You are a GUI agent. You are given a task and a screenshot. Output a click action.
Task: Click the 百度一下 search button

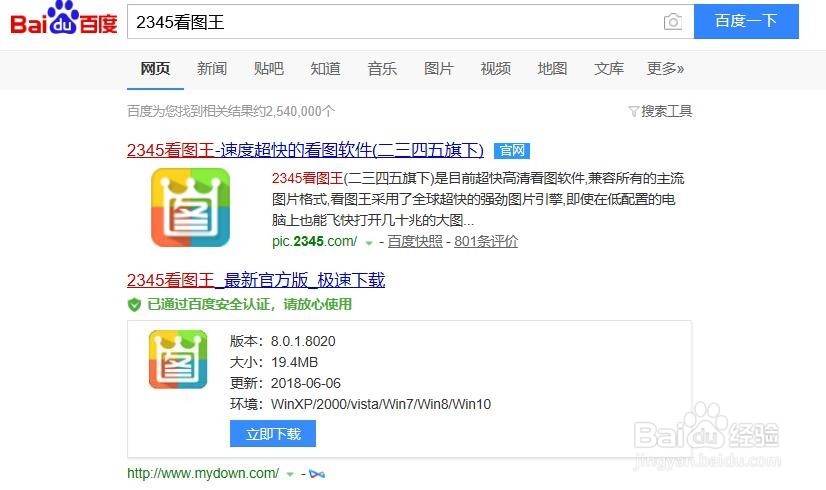tap(746, 21)
